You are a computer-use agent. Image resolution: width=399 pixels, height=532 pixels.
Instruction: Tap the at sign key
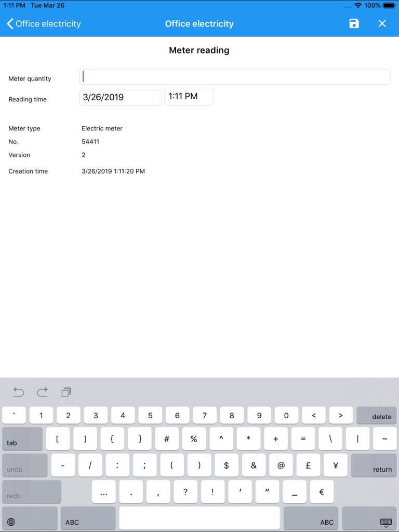tap(281, 465)
